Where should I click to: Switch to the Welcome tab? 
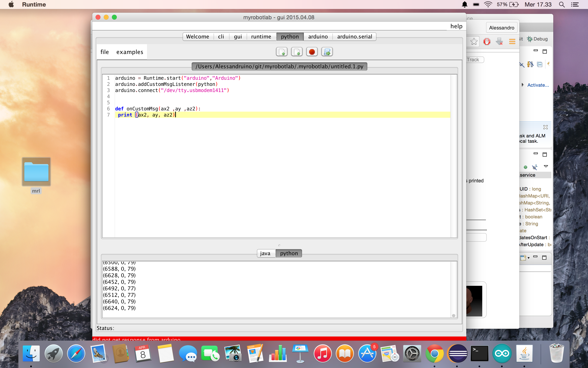click(x=198, y=37)
